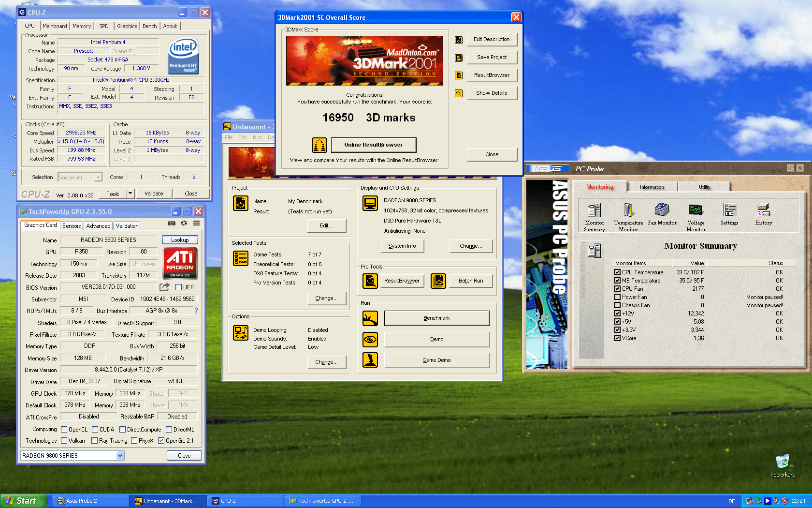Toggle the OpenCL checkbox
812x508 pixels.
(64, 430)
